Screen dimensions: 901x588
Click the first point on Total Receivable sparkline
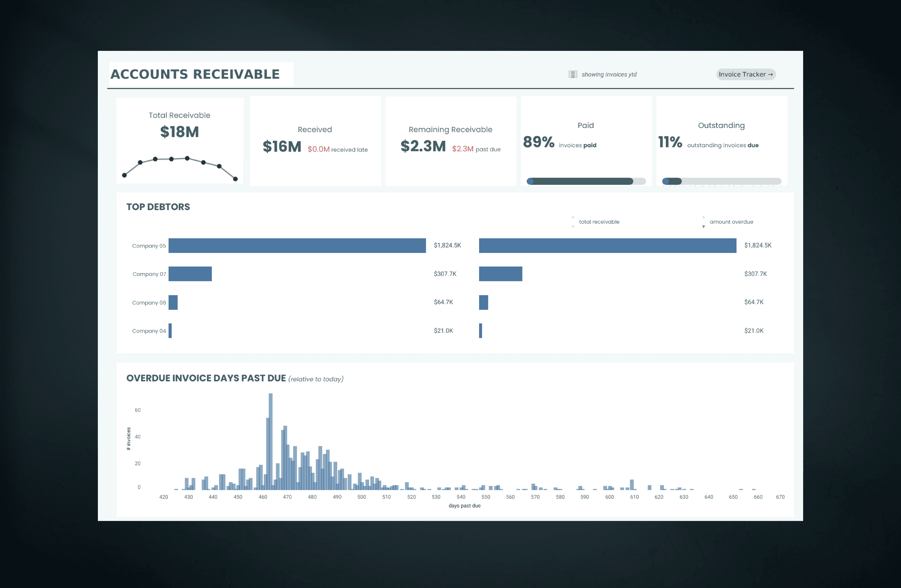124,175
